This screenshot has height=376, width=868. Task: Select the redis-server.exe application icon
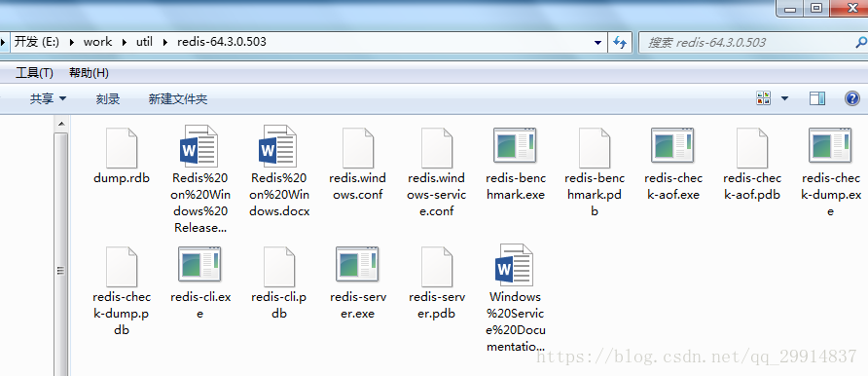[x=357, y=264]
